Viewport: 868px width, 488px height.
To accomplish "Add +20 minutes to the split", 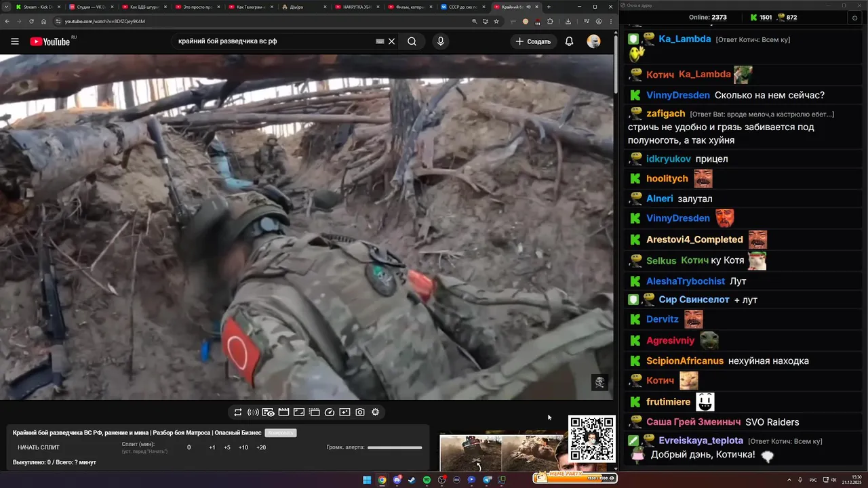I will coord(261,447).
